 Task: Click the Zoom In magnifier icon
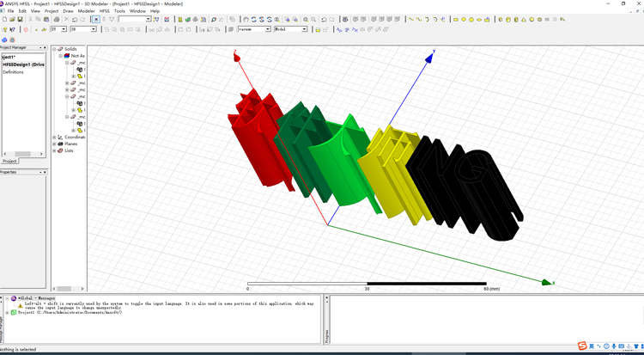pyautogui.click(x=306, y=19)
